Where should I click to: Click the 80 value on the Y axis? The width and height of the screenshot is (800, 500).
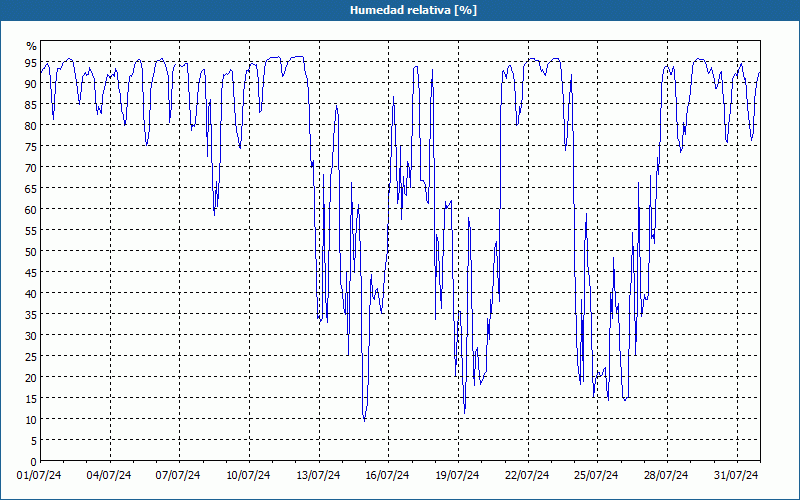click(x=31, y=126)
